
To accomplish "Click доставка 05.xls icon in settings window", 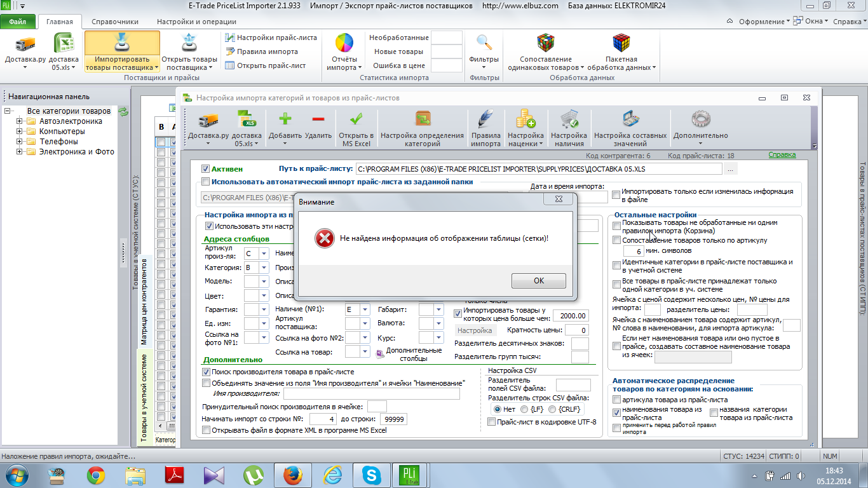I will (x=247, y=119).
